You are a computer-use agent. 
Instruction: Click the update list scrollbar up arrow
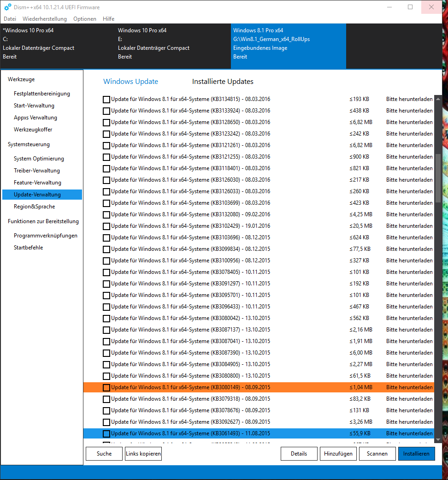[438, 99]
